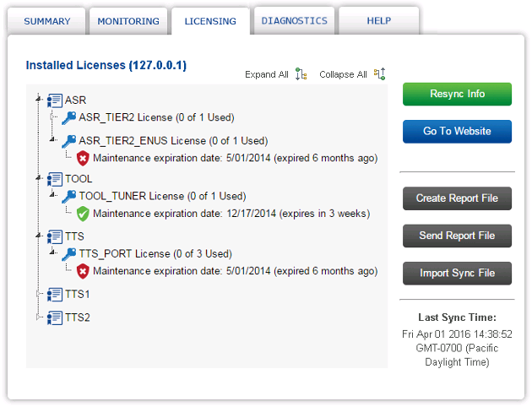Collapse the TTS_PORT License node

pyautogui.click(x=52, y=252)
